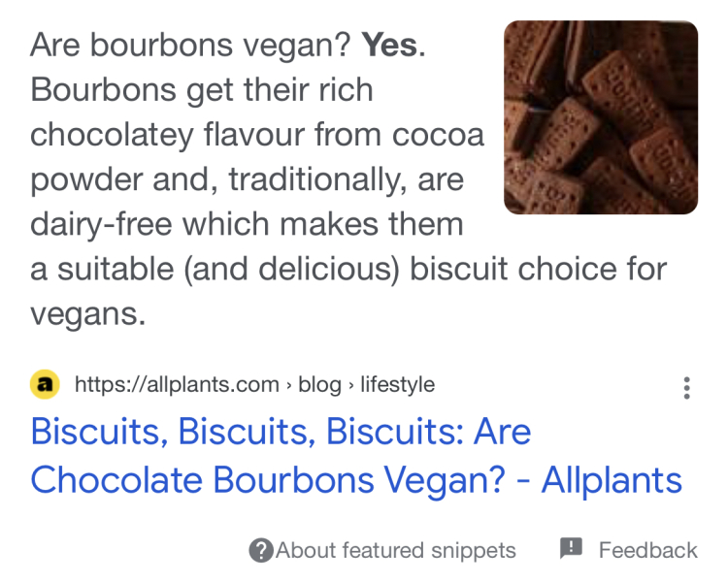Click the word "vegans." ending the snippet
728x582 pixels.
pyautogui.click(x=87, y=314)
